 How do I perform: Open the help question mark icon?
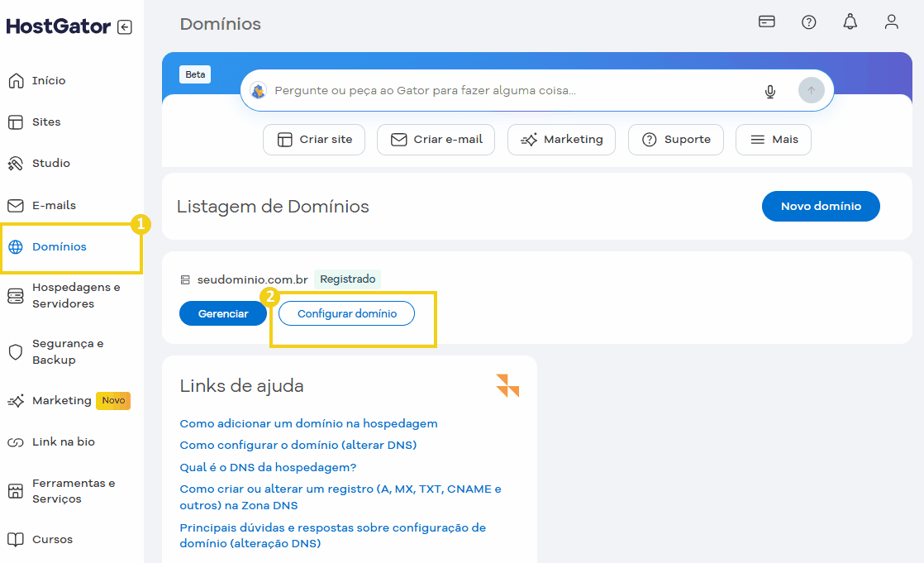[809, 22]
